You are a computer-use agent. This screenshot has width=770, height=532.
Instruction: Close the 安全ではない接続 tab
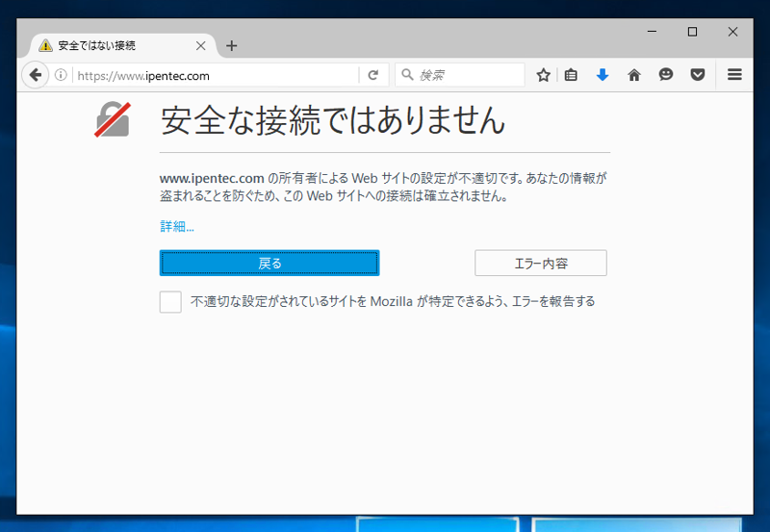[x=200, y=45]
